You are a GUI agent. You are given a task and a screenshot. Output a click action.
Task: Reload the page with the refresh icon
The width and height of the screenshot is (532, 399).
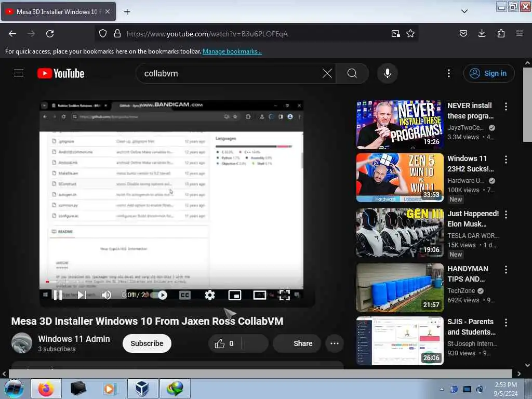point(50,34)
